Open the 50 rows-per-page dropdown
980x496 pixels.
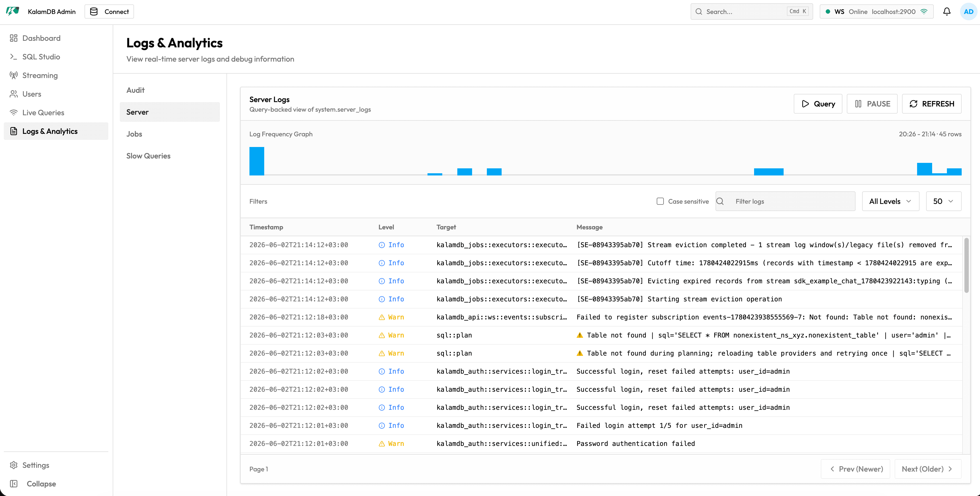click(943, 201)
